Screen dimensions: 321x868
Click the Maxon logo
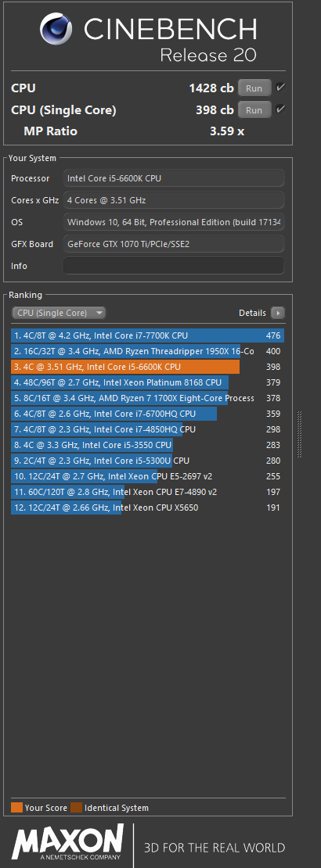68,841
